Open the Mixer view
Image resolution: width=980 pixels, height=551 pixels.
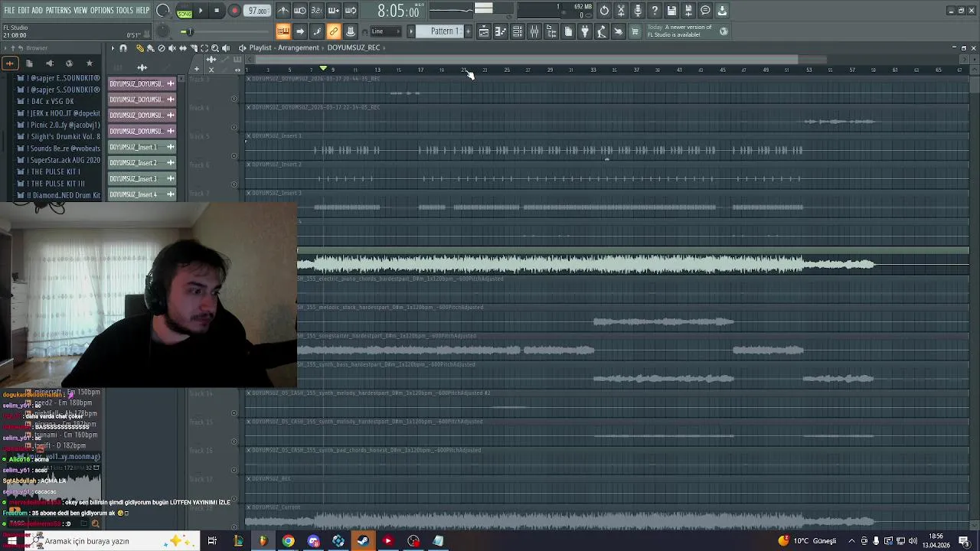pyautogui.click(x=534, y=31)
